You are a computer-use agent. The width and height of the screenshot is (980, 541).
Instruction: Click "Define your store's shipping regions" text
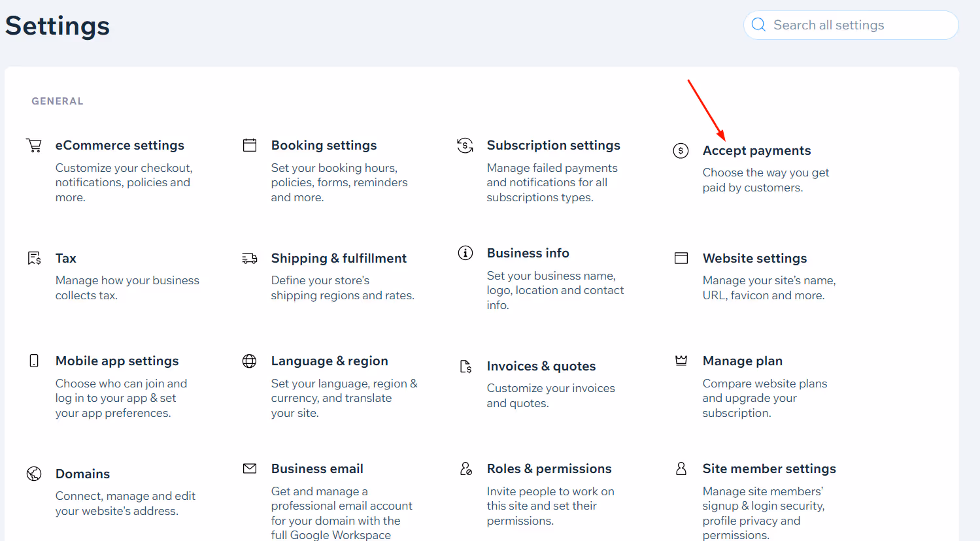coord(343,287)
